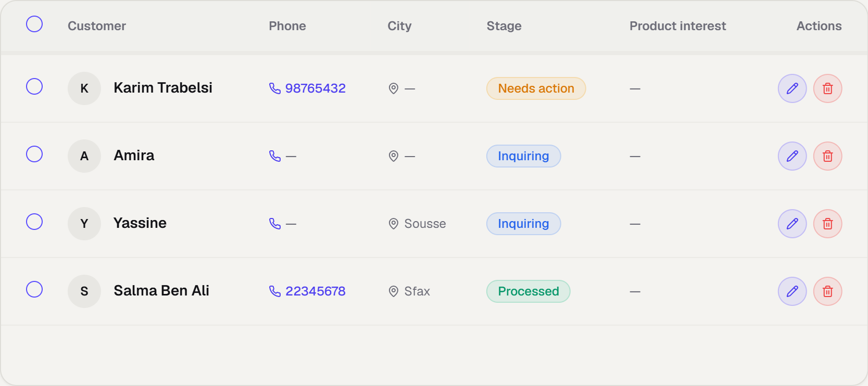The height and width of the screenshot is (386, 868).
Task: Click the A avatar next to Amira
Action: coord(84,156)
